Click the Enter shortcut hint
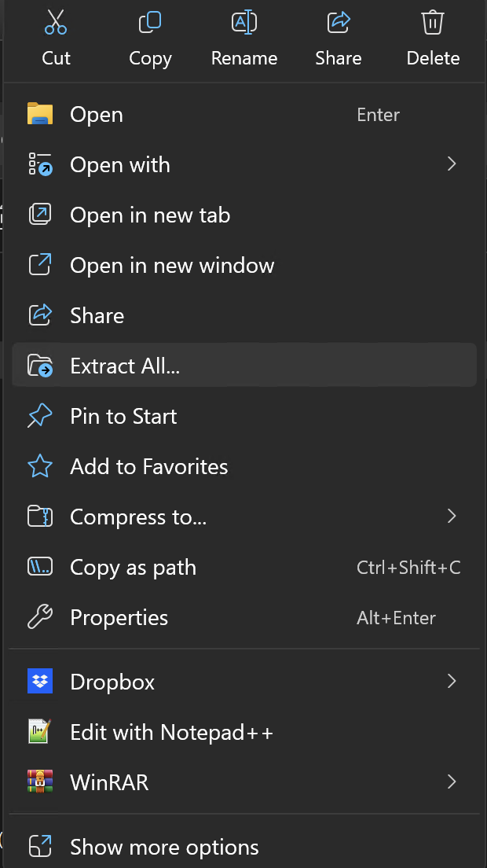Viewport: 487px width, 868px height. click(x=378, y=115)
